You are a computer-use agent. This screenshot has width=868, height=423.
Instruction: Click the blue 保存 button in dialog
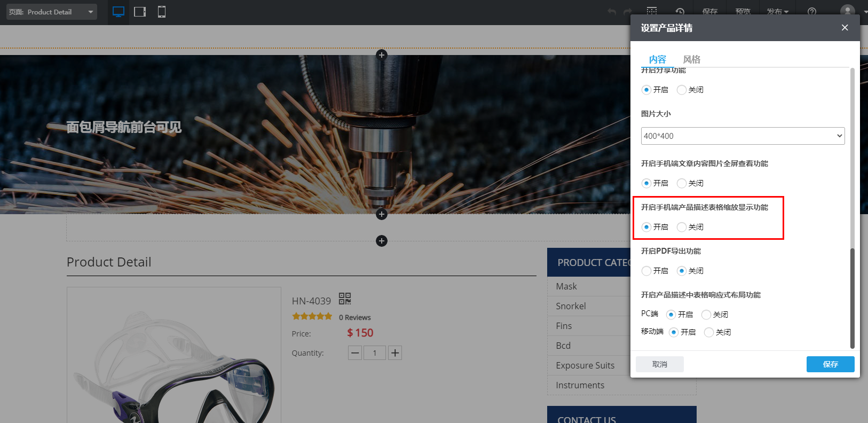pyautogui.click(x=830, y=364)
